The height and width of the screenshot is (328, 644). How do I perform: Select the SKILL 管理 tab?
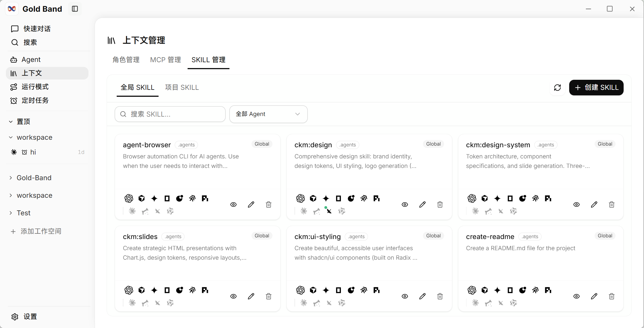[x=208, y=60]
